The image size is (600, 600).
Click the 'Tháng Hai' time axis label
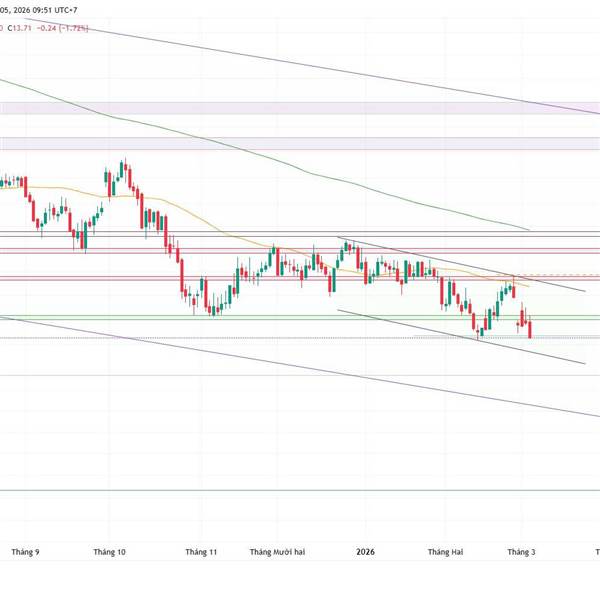coord(445,552)
